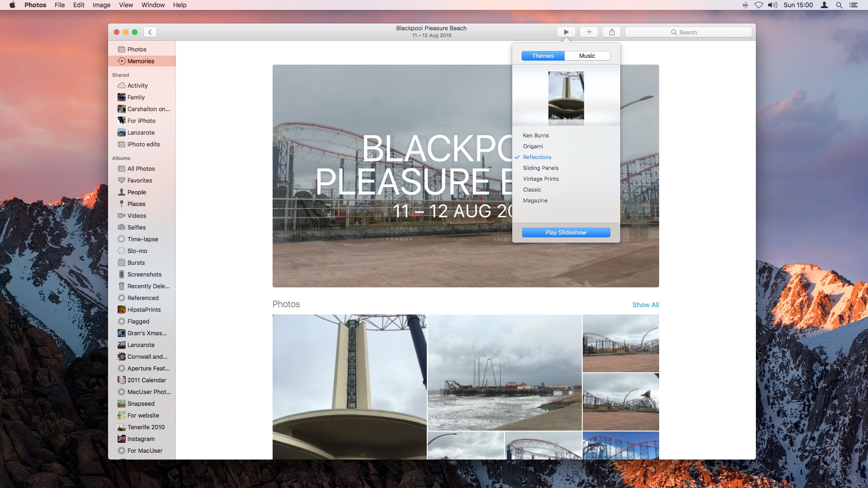Image resolution: width=868 pixels, height=488 pixels.
Task: Open the Selfies album
Action: [x=142, y=227]
